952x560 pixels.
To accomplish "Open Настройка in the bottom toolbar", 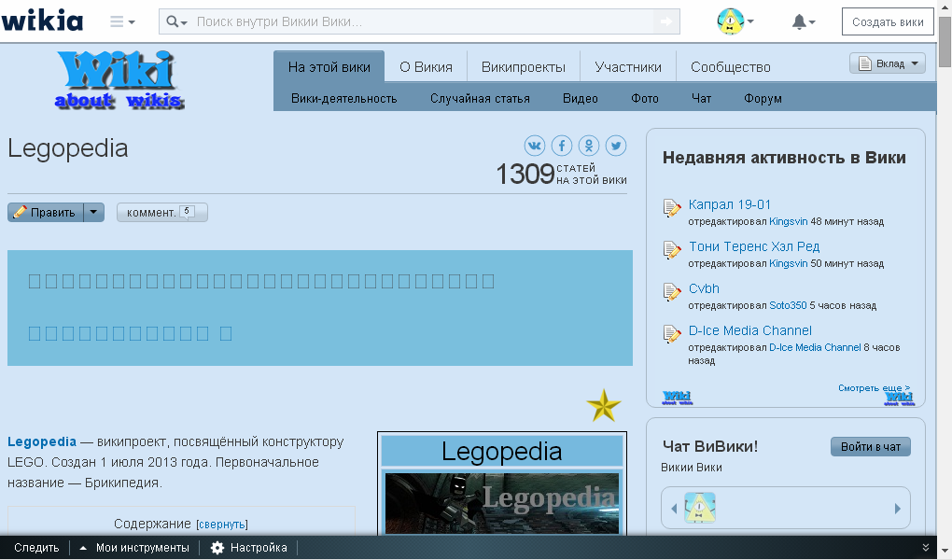I will pos(248,547).
